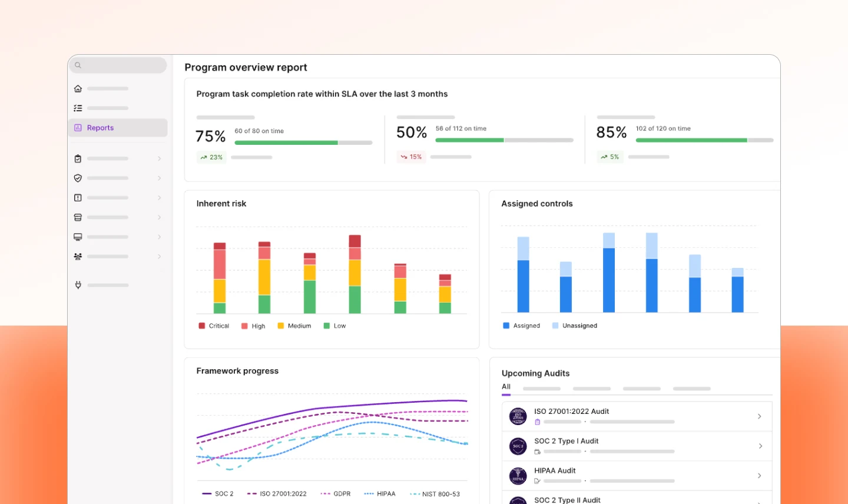848x504 pixels.
Task: Expand the people group section chevron
Action: click(159, 257)
